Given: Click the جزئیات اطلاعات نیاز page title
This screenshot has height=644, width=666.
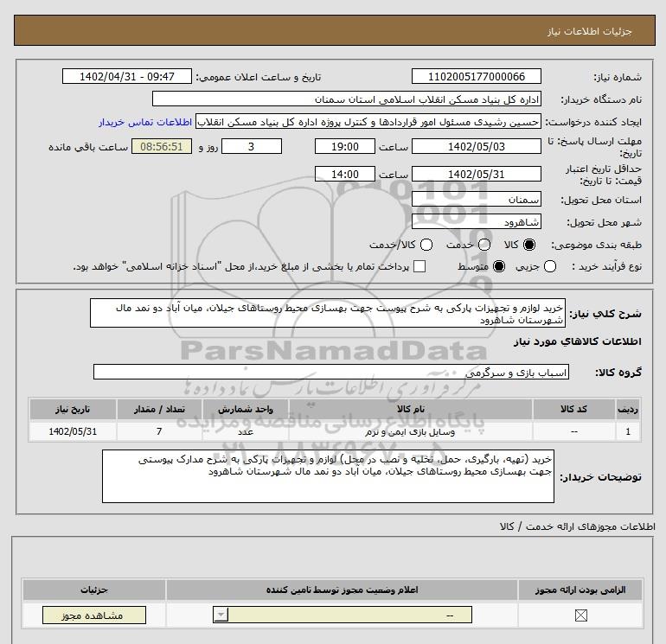Looking at the screenshot, I should pos(590,31).
